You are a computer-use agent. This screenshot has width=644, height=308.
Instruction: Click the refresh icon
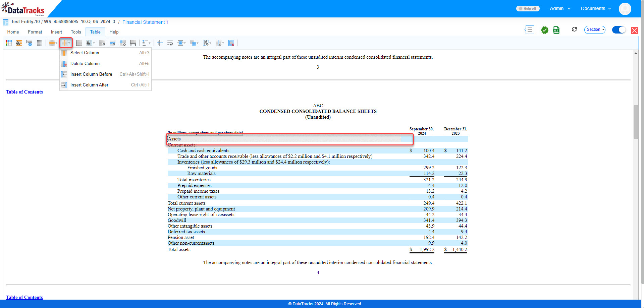point(574,29)
